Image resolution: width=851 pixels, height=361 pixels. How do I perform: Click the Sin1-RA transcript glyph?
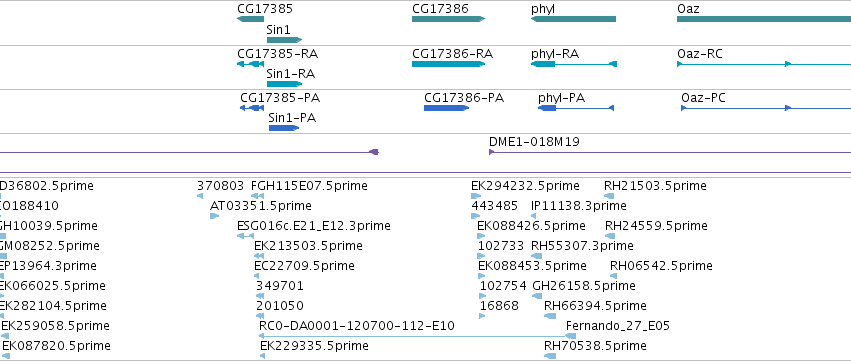pyautogui.click(x=284, y=84)
